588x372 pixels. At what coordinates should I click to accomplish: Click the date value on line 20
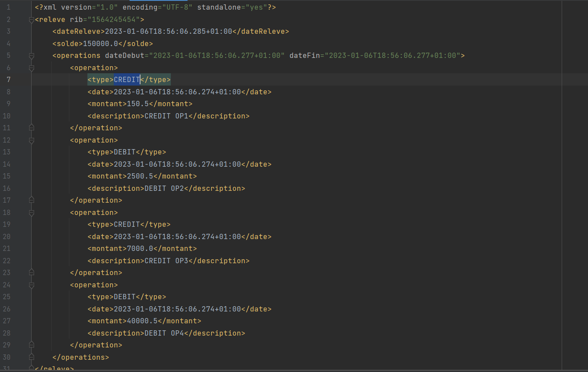tap(177, 236)
